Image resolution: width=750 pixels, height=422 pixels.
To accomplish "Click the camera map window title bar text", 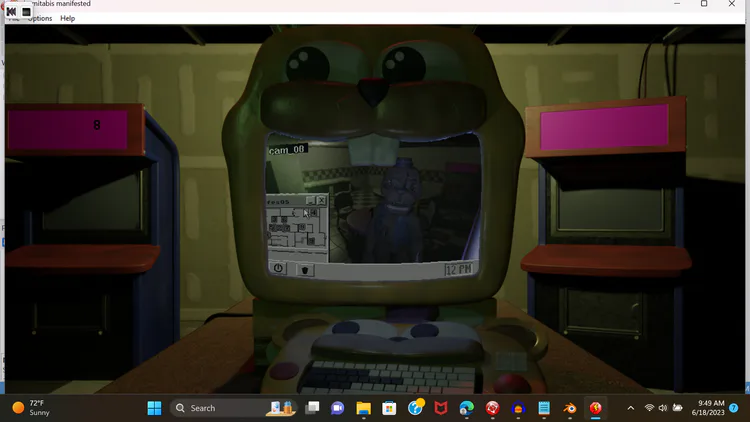I will pyautogui.click(x=278, y=202).
